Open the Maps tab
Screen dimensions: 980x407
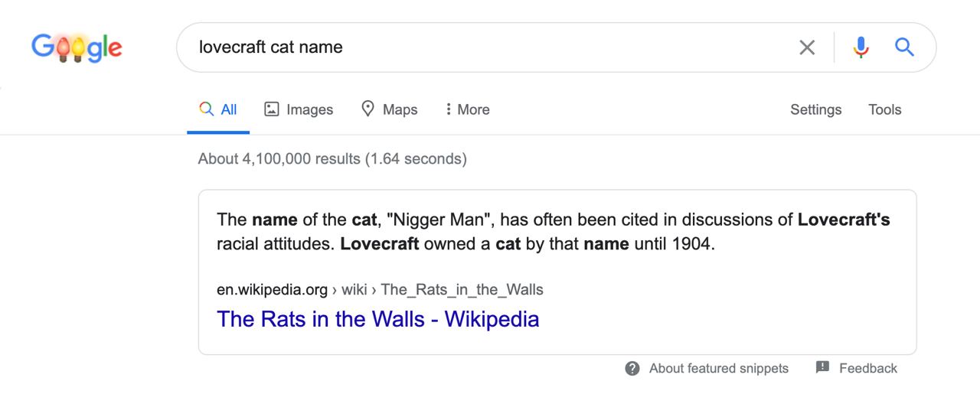[x=389, y=109]
